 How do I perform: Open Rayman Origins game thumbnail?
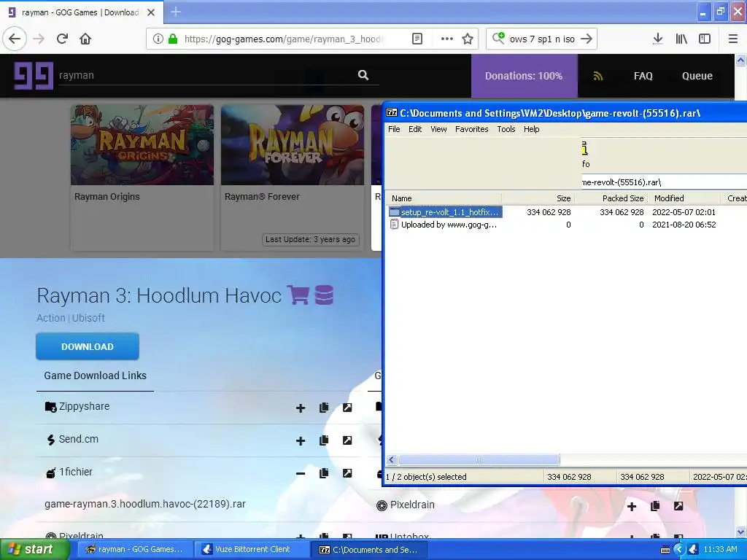tap(142, 145)
